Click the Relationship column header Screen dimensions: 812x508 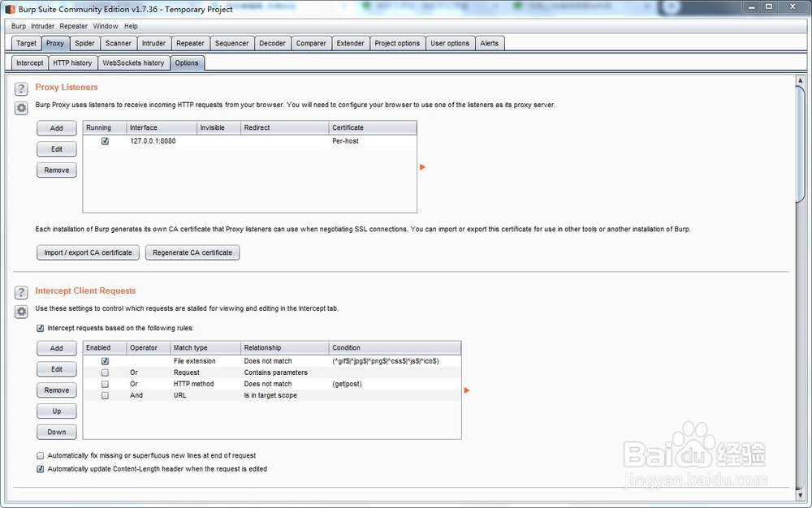285,347
